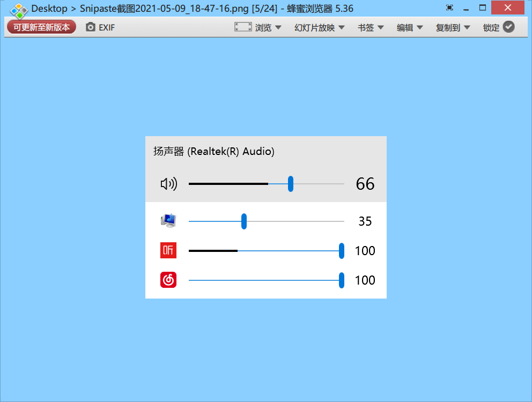Click the 100 value beside 听 icon
532x402 pixels.
(x=365, y=251)
